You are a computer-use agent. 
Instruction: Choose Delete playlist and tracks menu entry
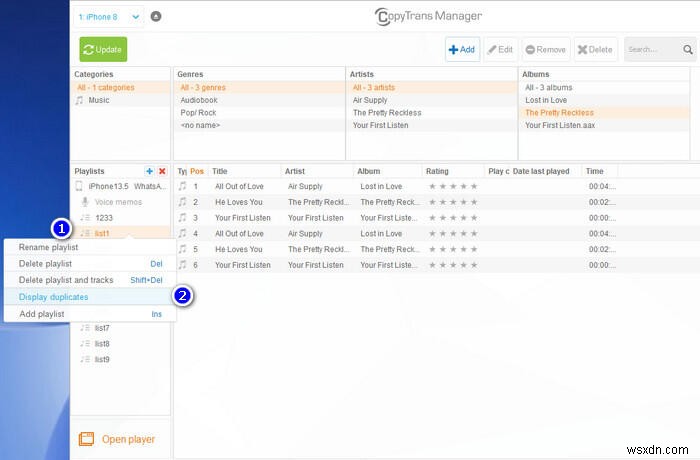pos(90,280)
